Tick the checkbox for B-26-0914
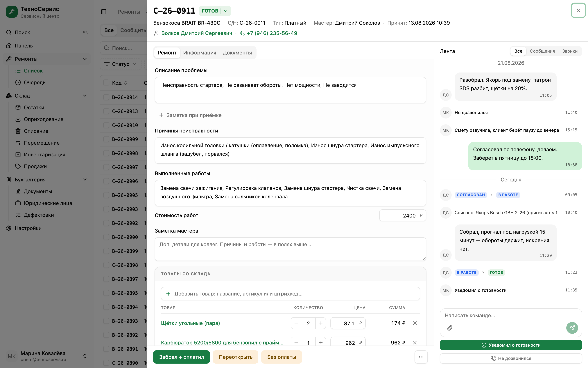 [x=106, y=97]
